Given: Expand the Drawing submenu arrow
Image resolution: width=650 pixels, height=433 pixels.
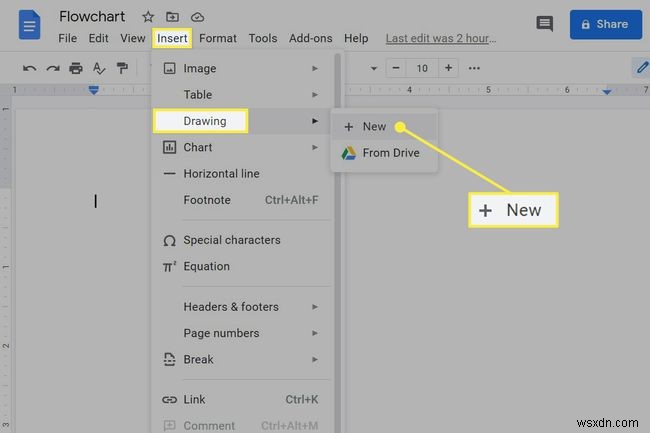Looking at the screenshot, I should [x=315, y=121].
